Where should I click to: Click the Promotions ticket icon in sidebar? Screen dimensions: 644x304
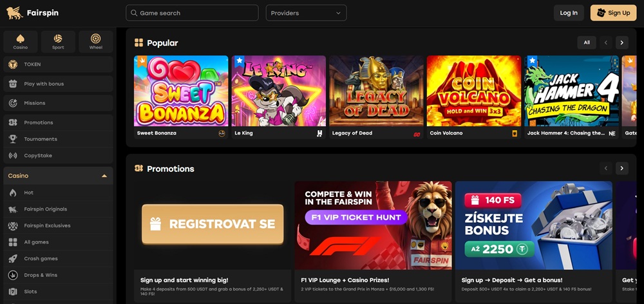pos(13,122)
